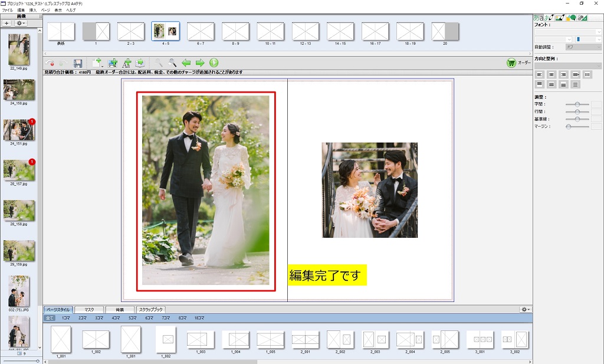Click the vertical columns text icon

587,74
